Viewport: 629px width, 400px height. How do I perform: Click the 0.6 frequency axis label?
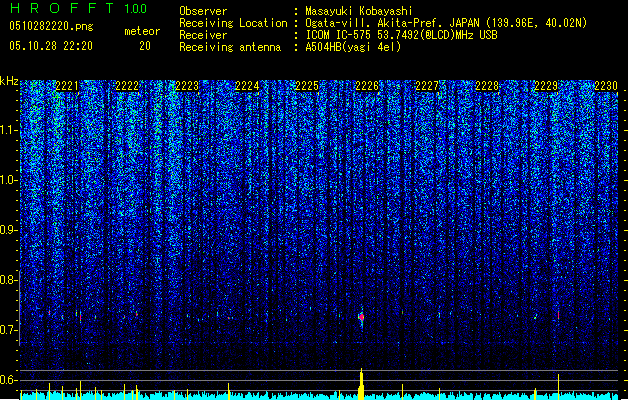(x=9, y=380)
